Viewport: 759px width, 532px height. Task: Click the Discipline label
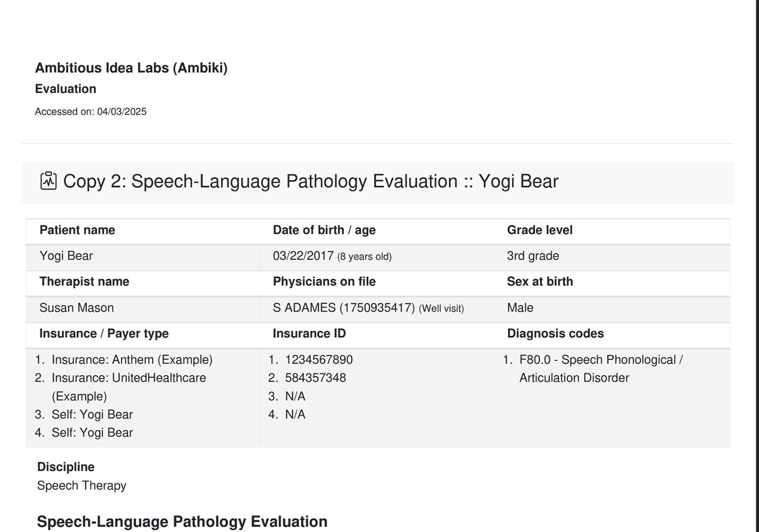pos(65,467)
